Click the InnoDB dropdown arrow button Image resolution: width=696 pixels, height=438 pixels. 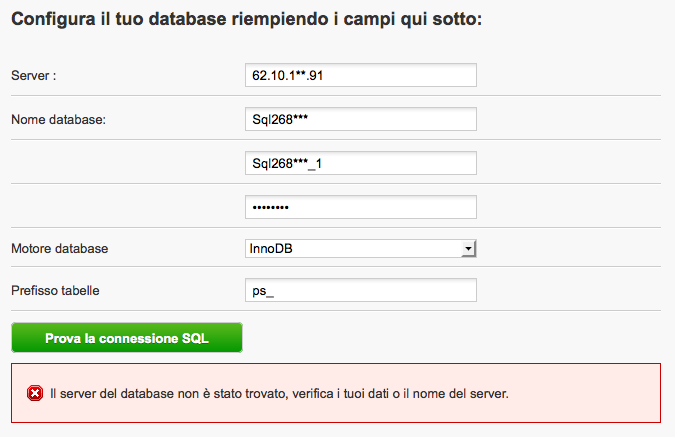click(467, 249)
